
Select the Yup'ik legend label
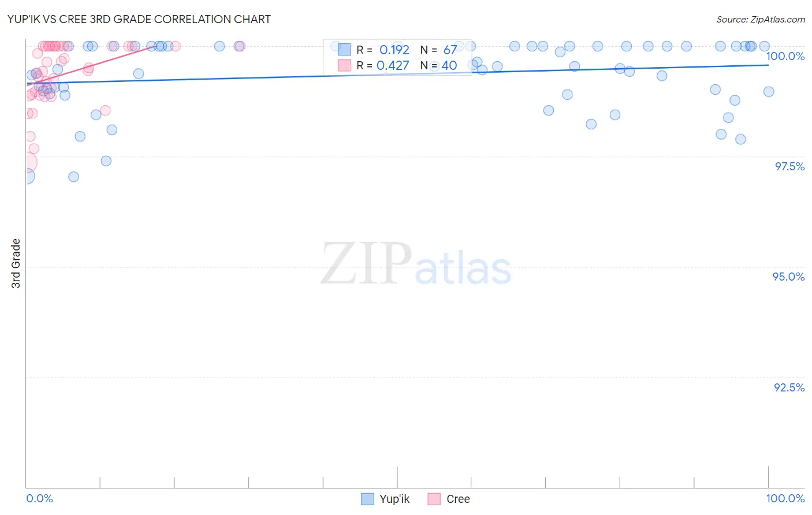(x=394, y=499)
